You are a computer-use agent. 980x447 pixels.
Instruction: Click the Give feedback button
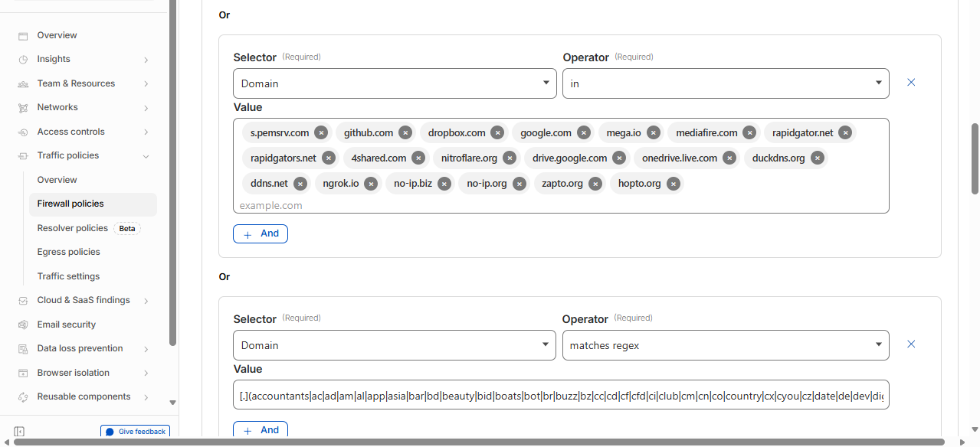point(135,432)
